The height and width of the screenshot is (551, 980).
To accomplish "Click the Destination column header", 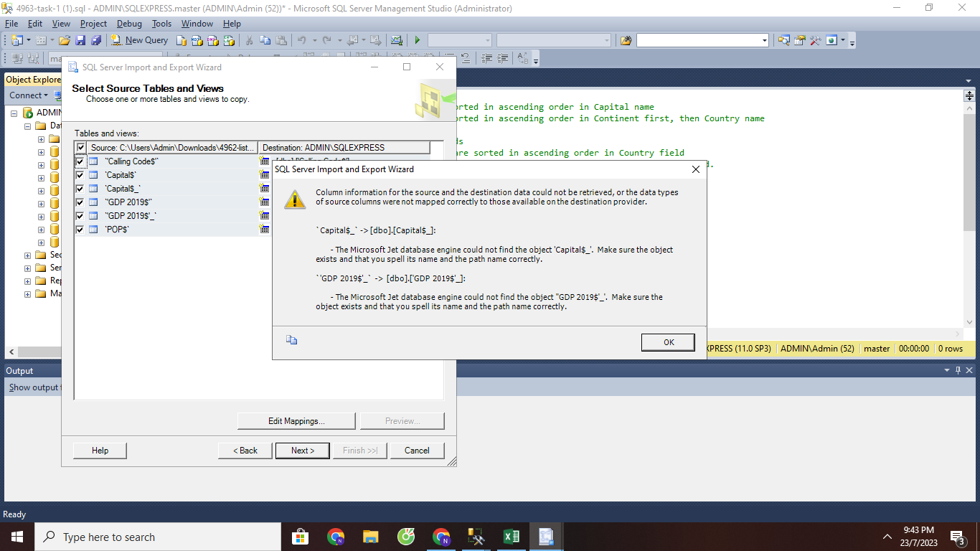I will click(x=344, y=148).
